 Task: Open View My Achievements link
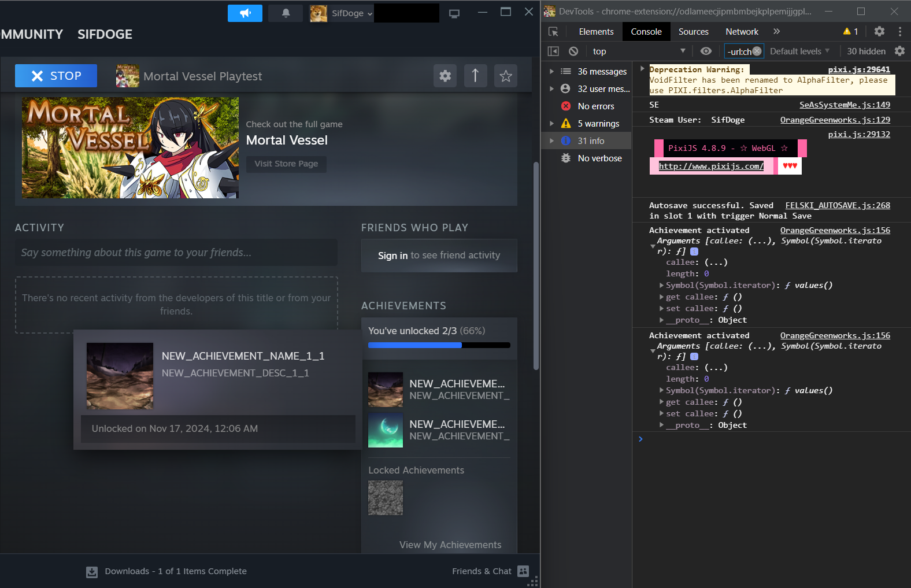[450, 545]
